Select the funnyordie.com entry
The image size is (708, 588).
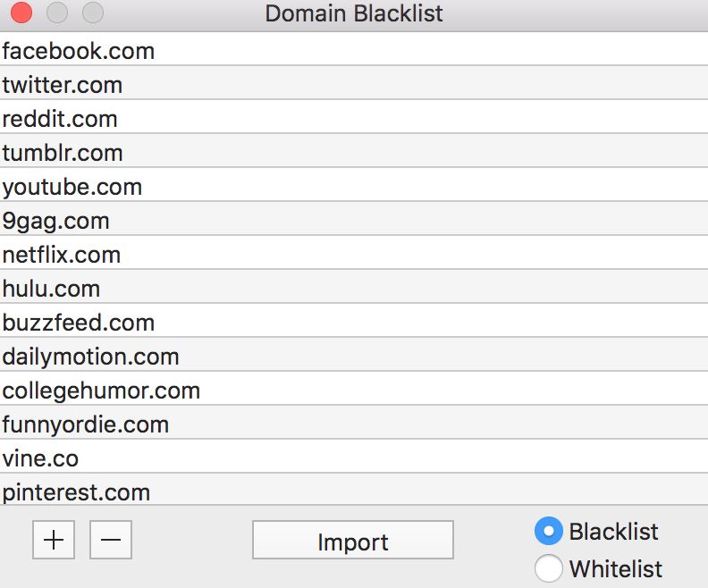pos(86,424)
